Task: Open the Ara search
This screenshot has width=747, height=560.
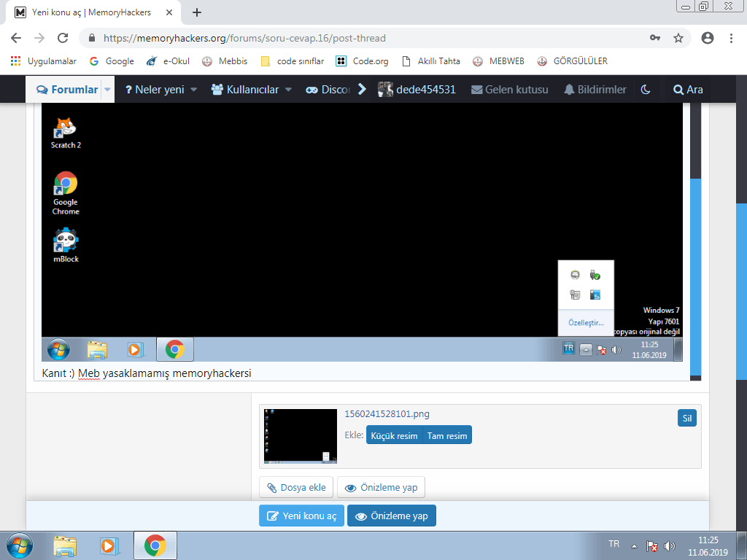Action: click(x=688, y=90)
